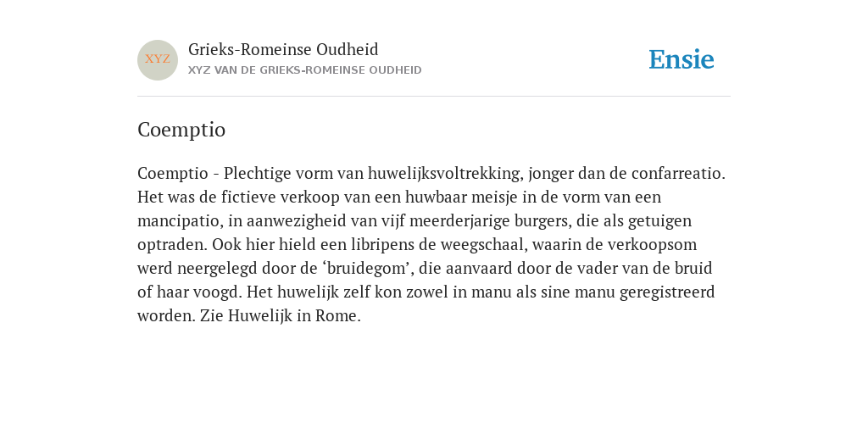Screen dimensions: 868x434
Task: Click the horizontal divider below the header
Action: coord(434,97)
